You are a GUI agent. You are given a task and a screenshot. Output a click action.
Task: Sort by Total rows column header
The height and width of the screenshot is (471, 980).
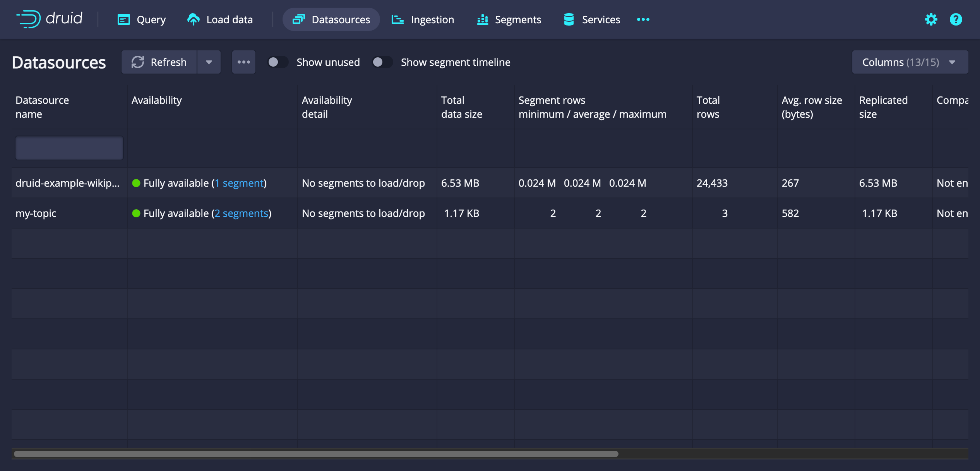(x=735, y=107)
